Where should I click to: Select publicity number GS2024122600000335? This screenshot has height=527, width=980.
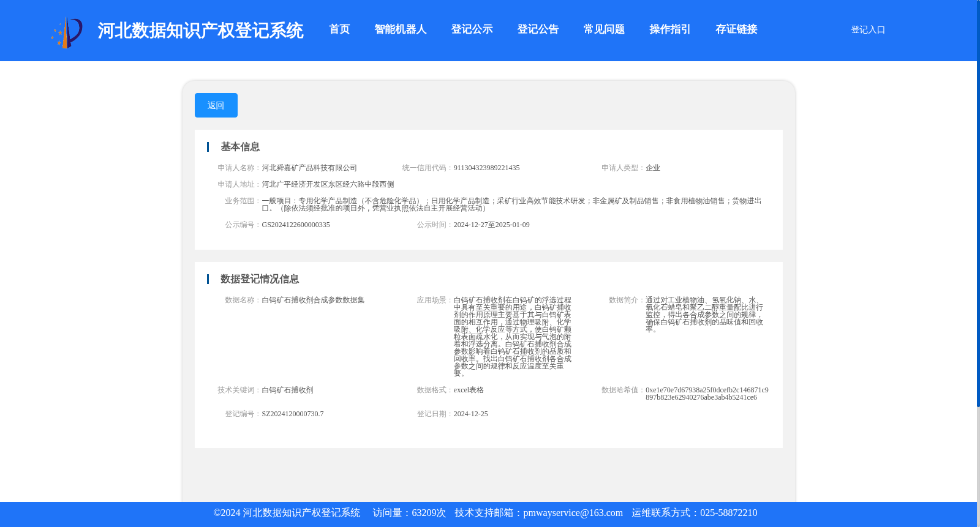(x=296, y=225)
